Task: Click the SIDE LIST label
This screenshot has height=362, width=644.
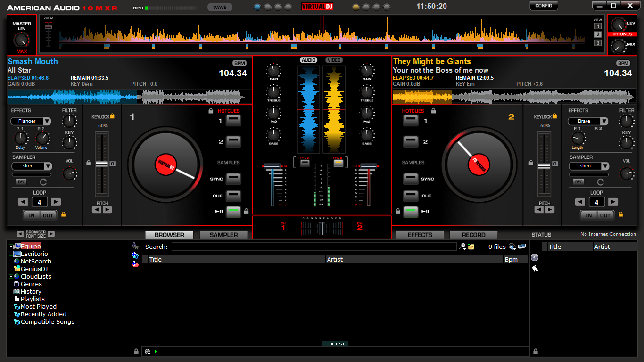Action: (335, 344)
